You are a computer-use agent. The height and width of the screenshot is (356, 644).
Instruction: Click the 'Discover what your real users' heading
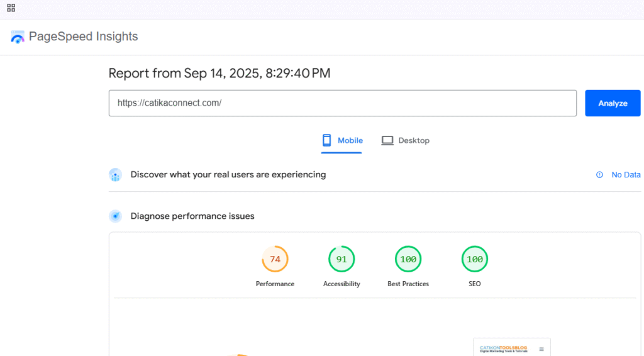(x=228, y=174)
